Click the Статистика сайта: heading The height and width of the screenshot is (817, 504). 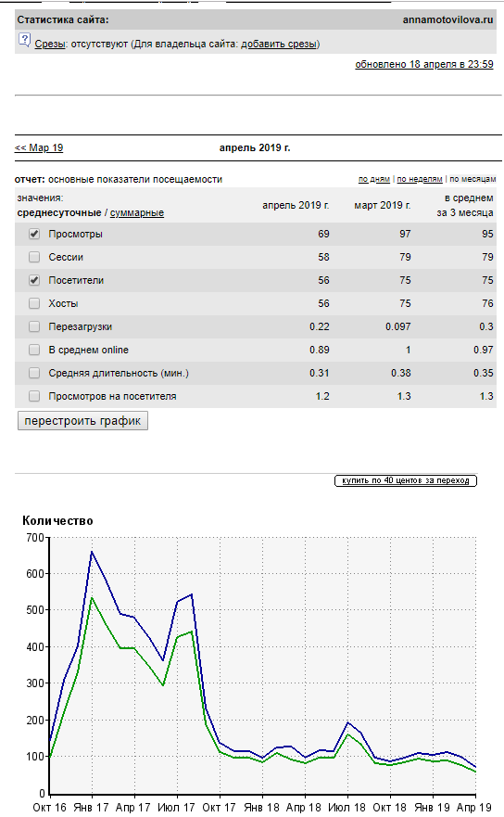tap(63, 19)
